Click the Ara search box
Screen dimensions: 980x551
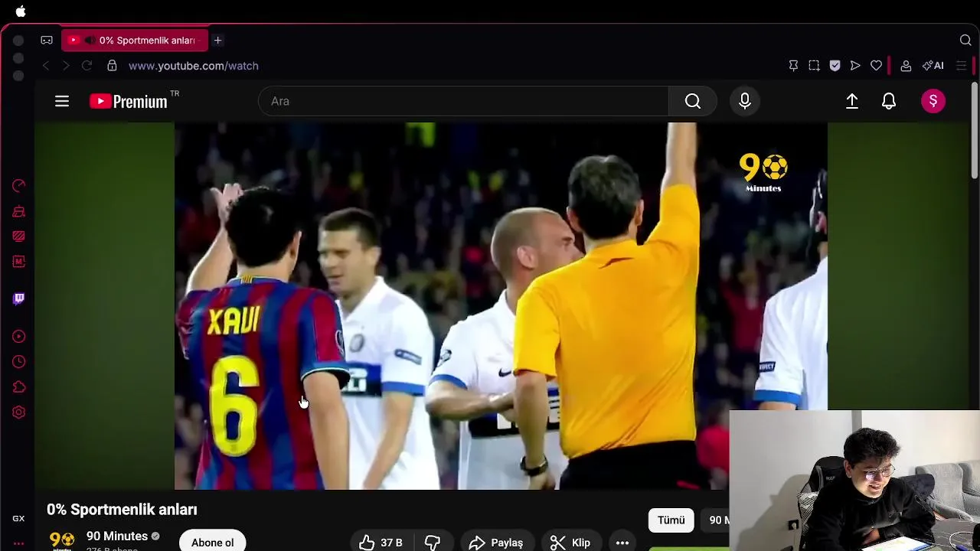(x=463, y=101)
